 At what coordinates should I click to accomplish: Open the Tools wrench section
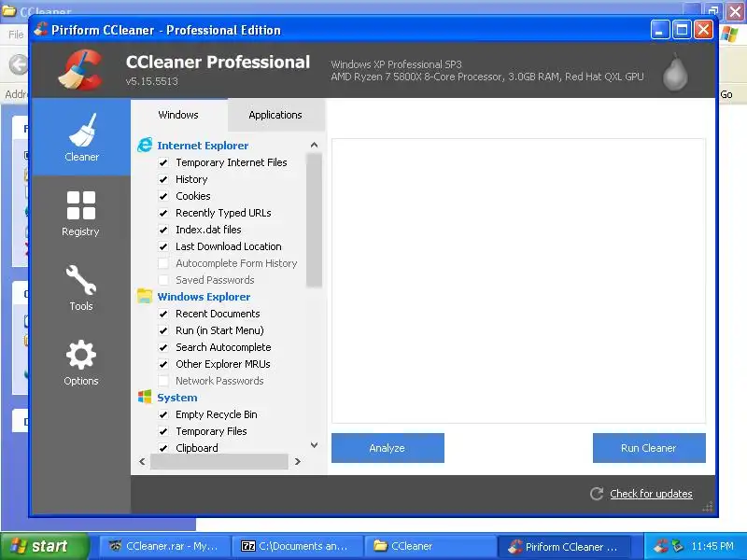coord(80,287)
